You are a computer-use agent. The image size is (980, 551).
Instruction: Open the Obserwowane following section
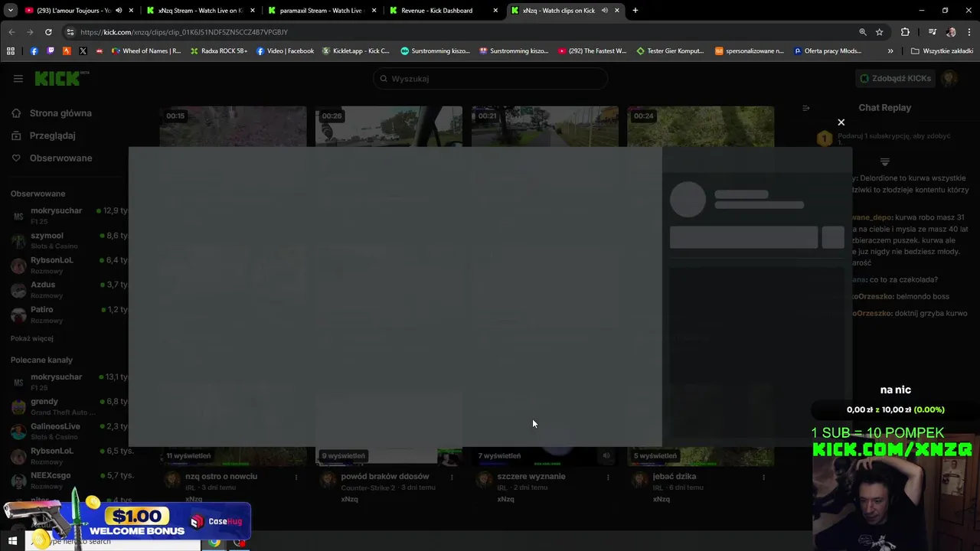coord(60,158)
